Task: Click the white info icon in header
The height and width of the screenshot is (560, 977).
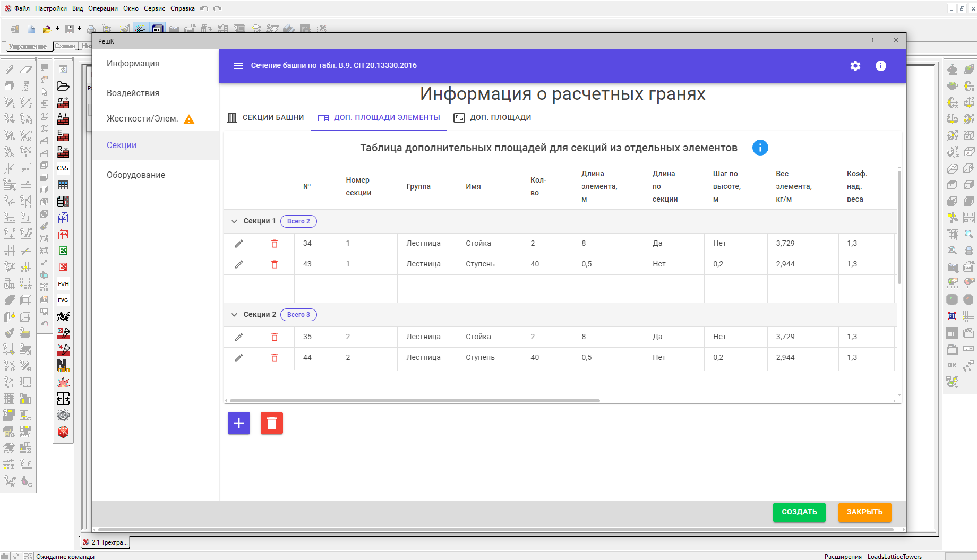Action: (x=880, y=66)
